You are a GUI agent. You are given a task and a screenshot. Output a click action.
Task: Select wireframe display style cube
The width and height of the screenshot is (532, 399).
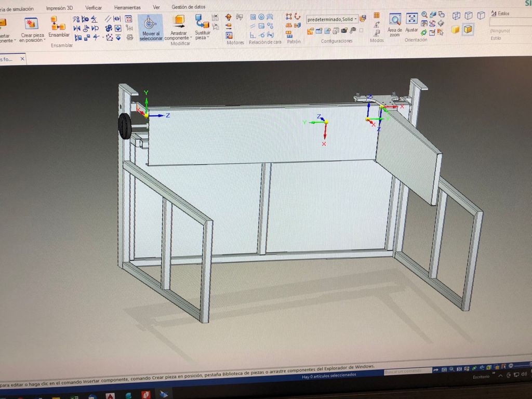tap(456, 16)
